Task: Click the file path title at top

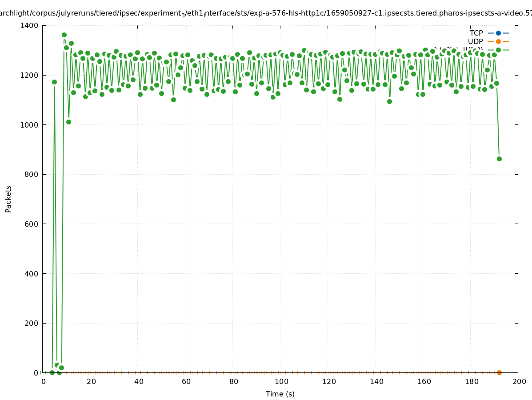Action: point(266,13)
